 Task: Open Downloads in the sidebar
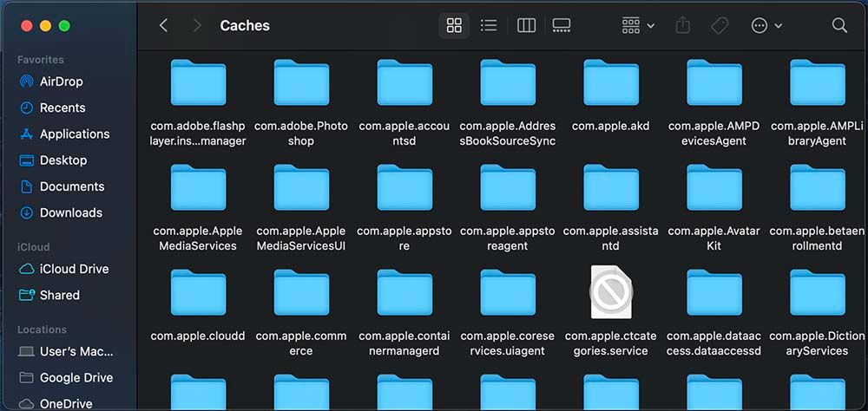61,213
